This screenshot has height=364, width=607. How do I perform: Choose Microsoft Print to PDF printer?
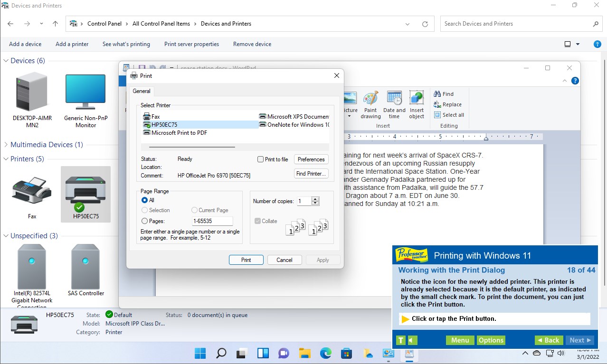pos(175,133)
